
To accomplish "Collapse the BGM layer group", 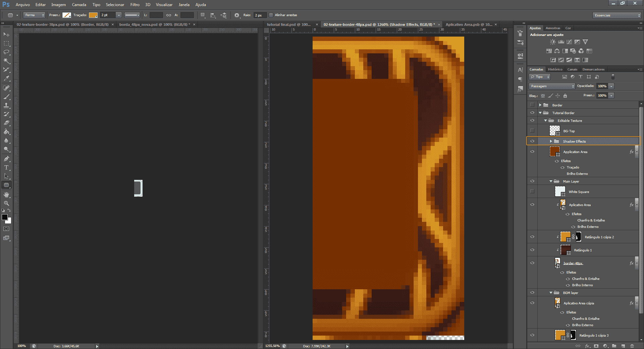I will coord(551,293).
